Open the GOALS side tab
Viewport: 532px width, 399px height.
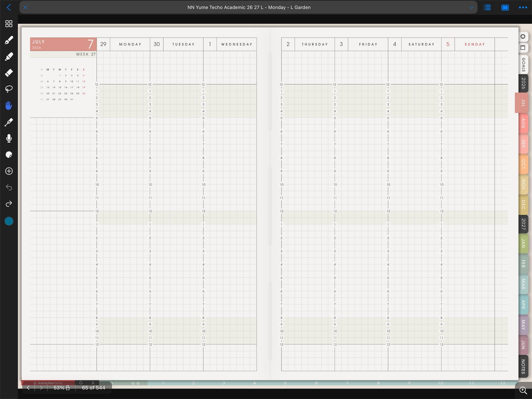[523, 64]
